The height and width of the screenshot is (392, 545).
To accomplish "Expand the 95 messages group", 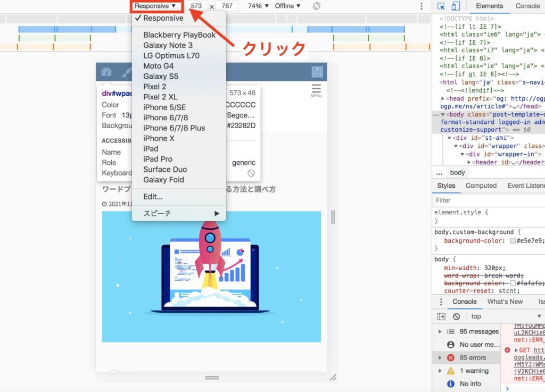I will click(x=440, y=331).
